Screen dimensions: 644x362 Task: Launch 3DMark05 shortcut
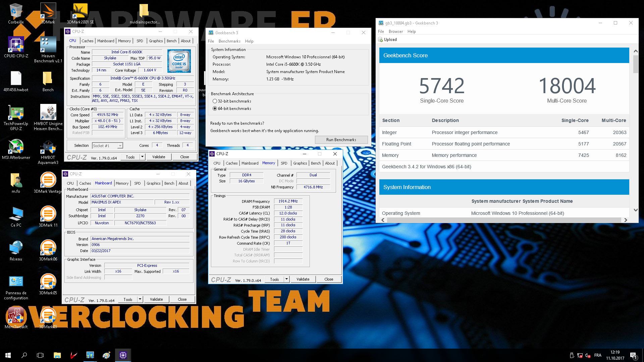(48, 284)
